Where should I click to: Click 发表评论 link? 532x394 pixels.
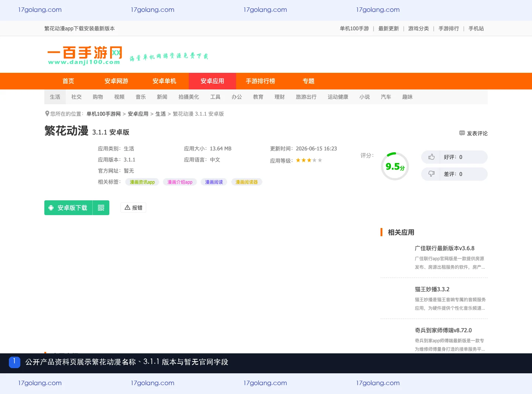477,133
